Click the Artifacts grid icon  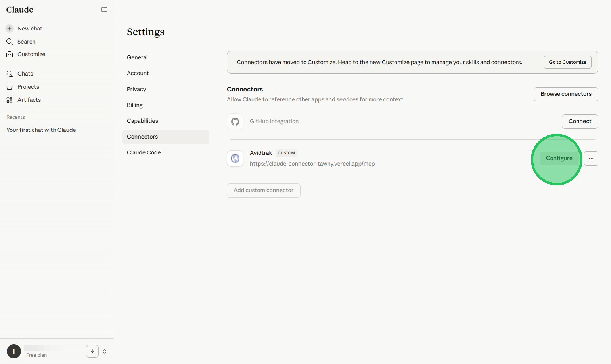click(10, 100)
